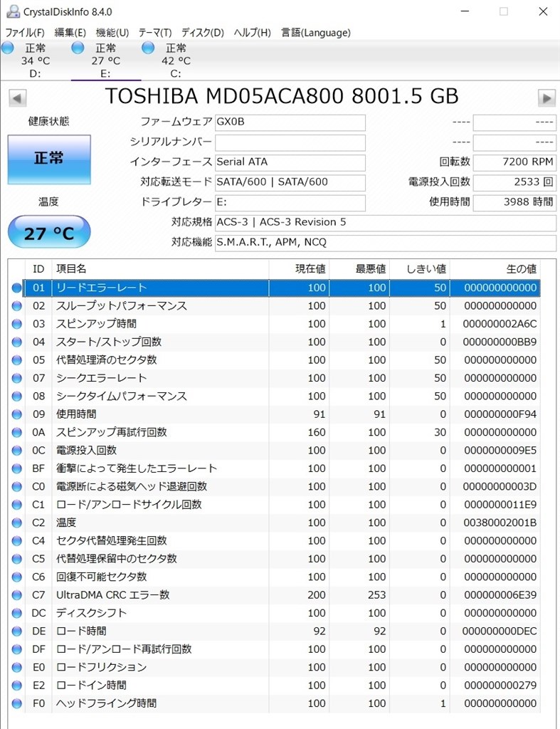The image size is (560, 729).
Task: Open the 編集(E) menu
Action: tap(70, 33)
